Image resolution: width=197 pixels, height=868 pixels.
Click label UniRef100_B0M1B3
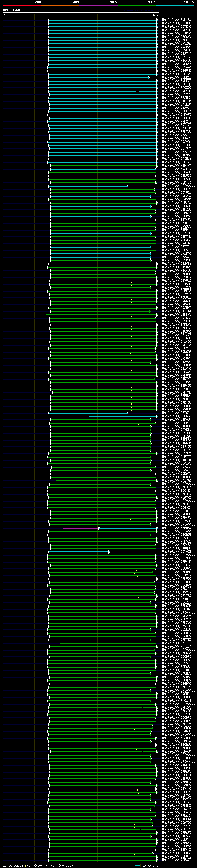pyautogui.click(x=176, y=91)
